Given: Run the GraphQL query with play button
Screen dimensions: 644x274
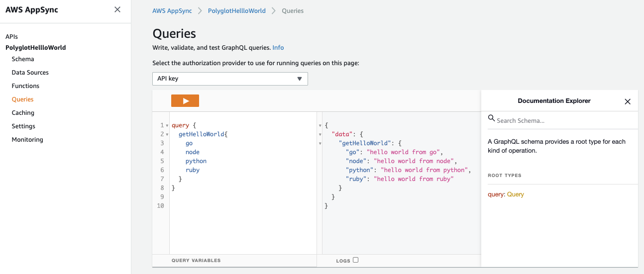Looking at the screenshot, I should coord(185,100).
